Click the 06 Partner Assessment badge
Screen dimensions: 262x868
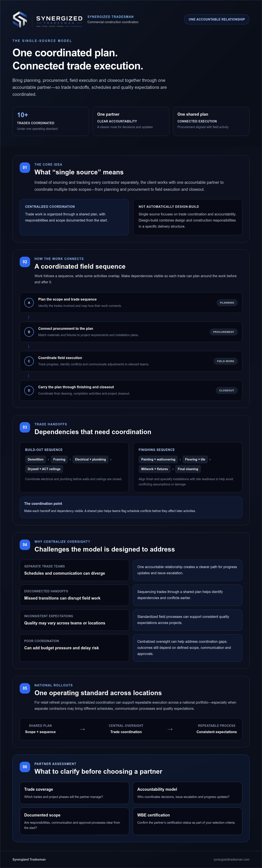point(25,767)
